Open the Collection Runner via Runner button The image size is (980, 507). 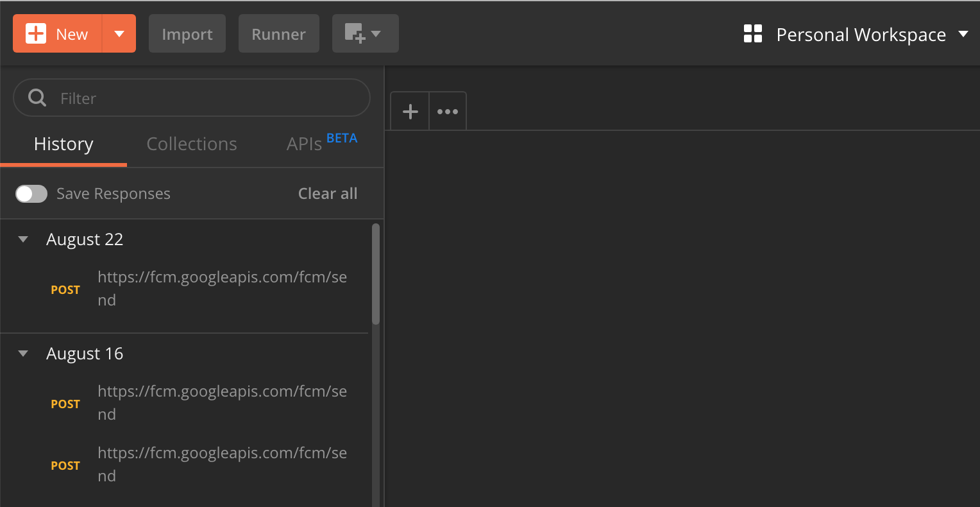pos(278,33)
